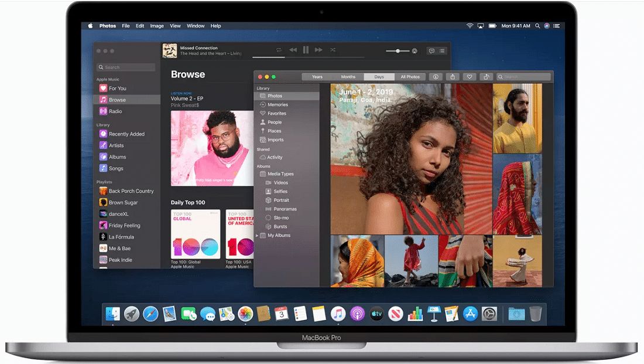This screenshot has width=644, height=364.
Task: Click the Music note icon in the Dock
Action: (338, 314)
